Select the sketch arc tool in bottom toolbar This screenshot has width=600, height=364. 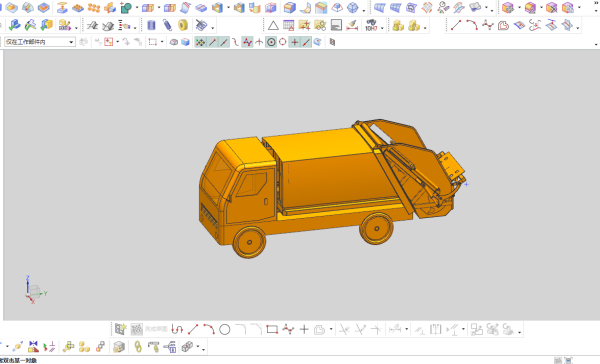pyautogui.click(x=209, y=329)
